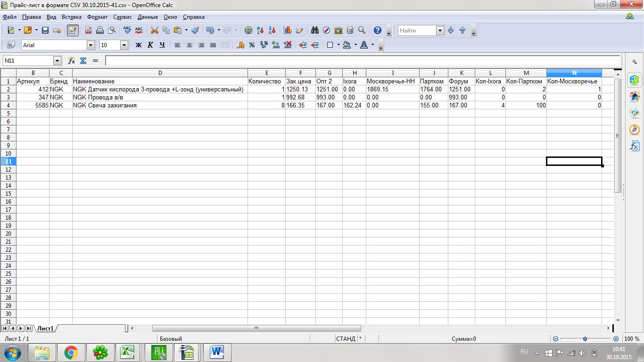
Task: Open the sidebar Functions panel
Action: tap(635, 146)
